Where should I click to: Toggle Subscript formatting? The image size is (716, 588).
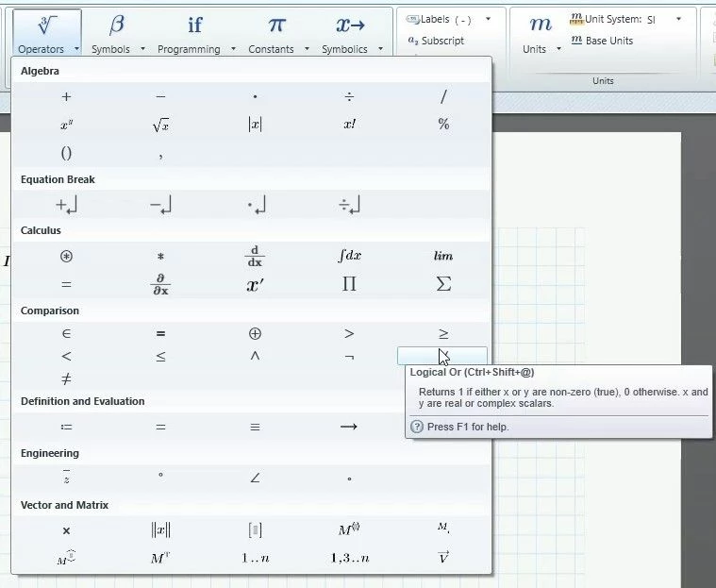pos(436,41)
